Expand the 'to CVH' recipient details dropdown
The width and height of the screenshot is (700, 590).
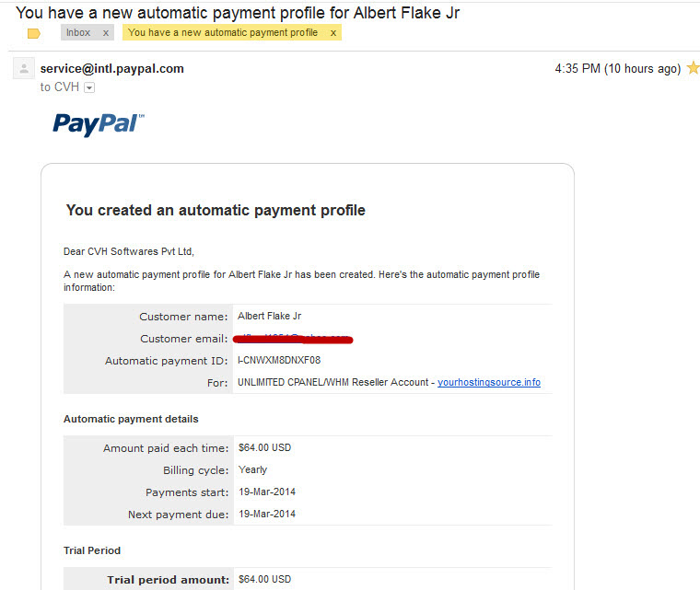[x=89, y=87]
